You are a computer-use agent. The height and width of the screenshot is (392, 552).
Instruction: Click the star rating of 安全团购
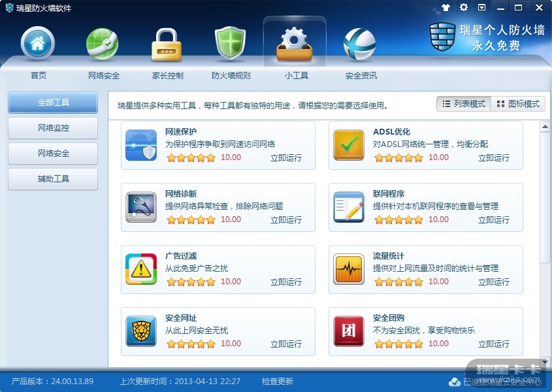pyautogui.click(x=399, y=344)
